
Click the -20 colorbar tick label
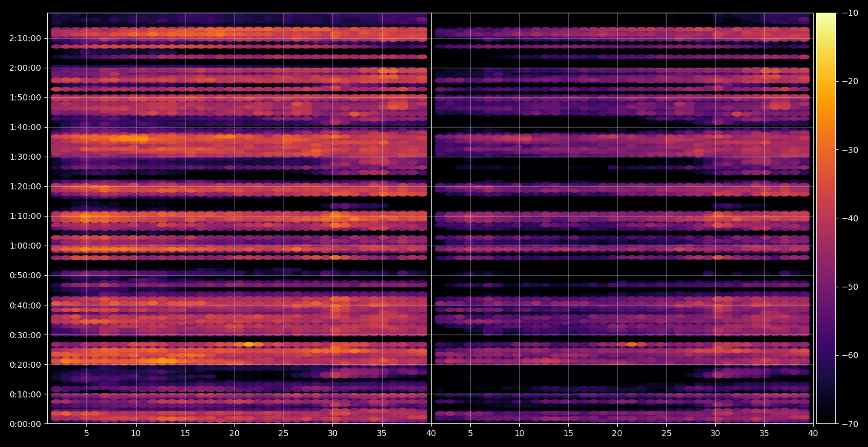850,81
